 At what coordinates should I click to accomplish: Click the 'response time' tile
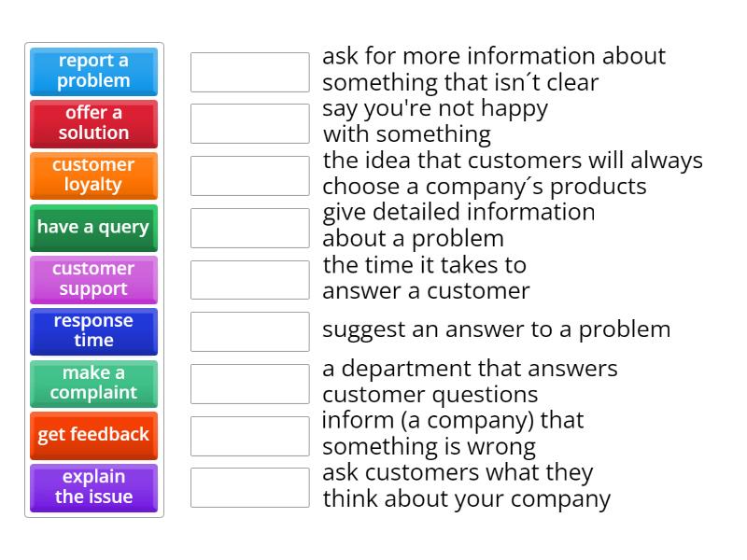93,331
